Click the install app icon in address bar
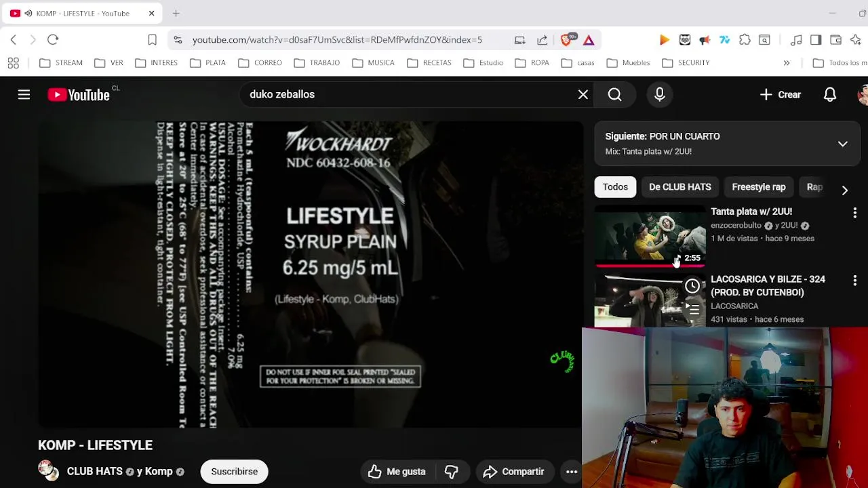Image resolution: width=868 pixels, height=488 pixels. (519, 40)
